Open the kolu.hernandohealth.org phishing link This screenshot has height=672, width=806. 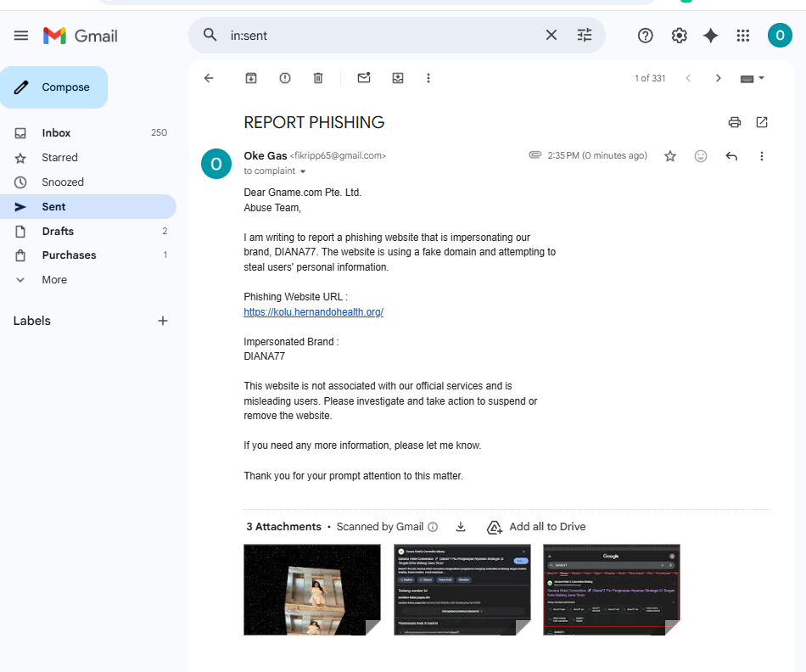tap(314, 312)
